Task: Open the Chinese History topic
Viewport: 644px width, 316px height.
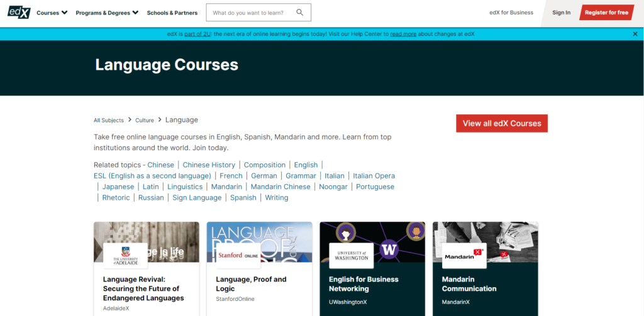Action: coord(209,165)
